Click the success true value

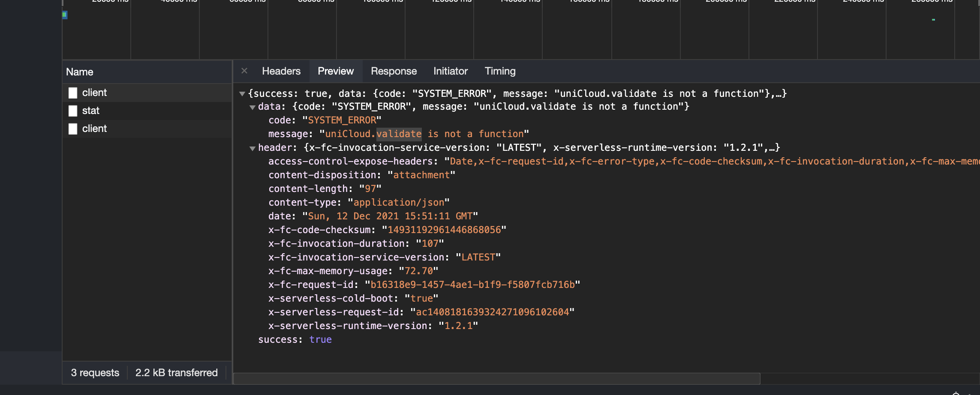coord(320,340)
